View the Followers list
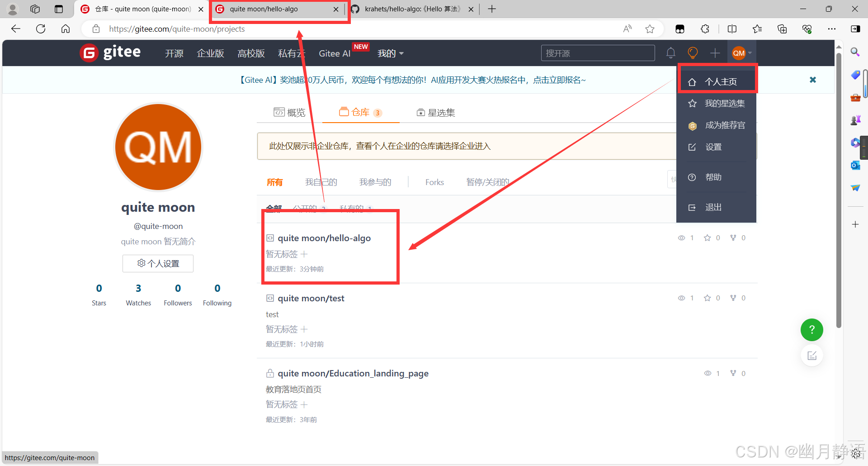 178,295
